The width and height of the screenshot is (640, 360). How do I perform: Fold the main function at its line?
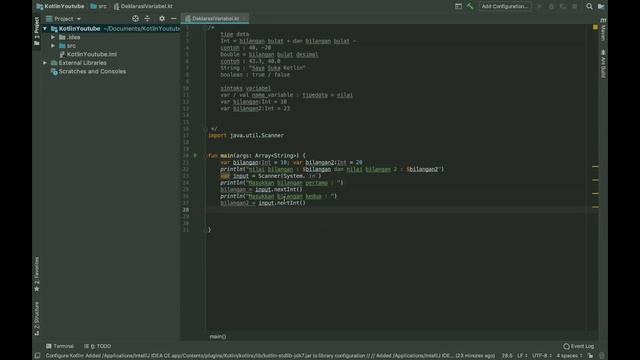206,156
